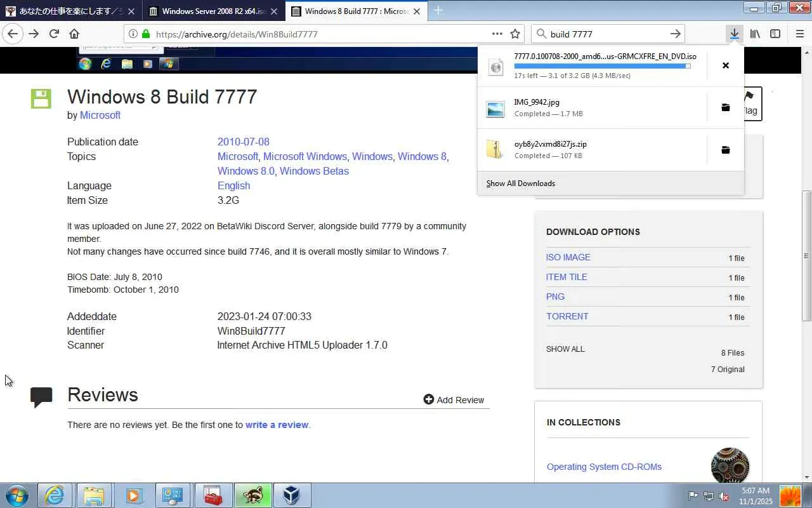
Task: Open the Microsoft author link under the title
Action: 100,115
